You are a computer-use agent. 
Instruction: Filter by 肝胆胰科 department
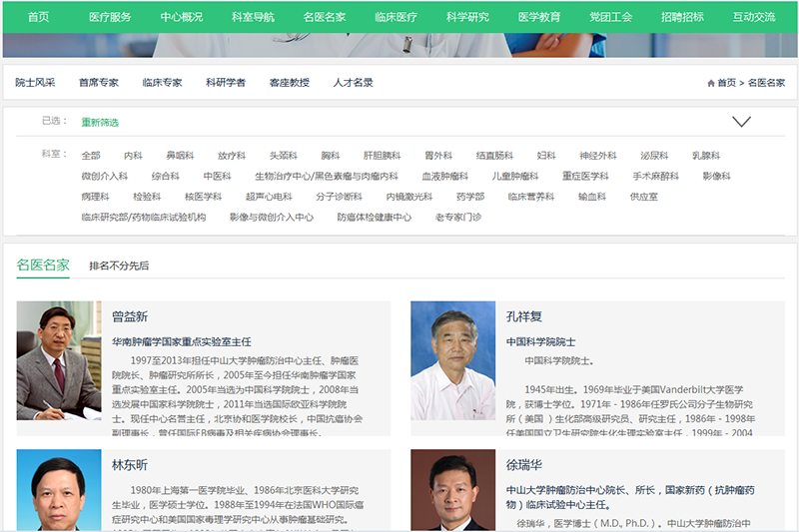[x=383, y=156]
